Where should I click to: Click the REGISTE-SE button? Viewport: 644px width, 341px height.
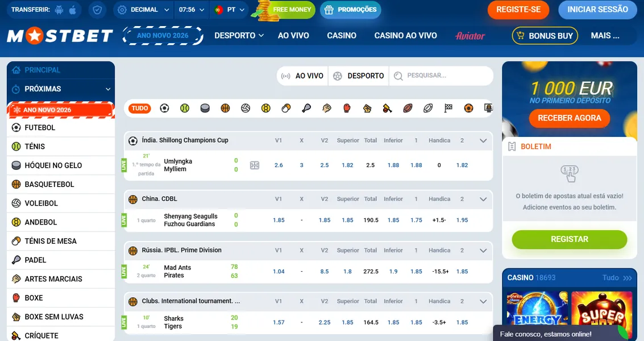pyautogui.click(x=518, y=10)
